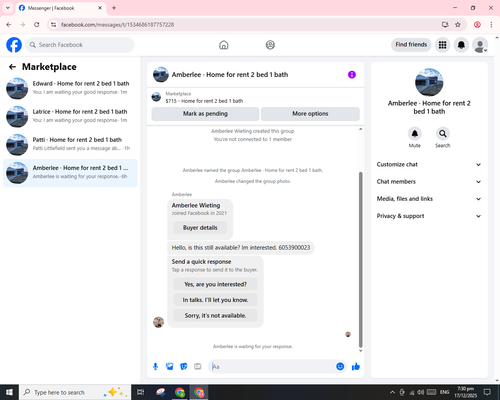The height and width of the screenshot is (400, 500).
Task: Attach a photo with the image icon
Action: (170, 367)
